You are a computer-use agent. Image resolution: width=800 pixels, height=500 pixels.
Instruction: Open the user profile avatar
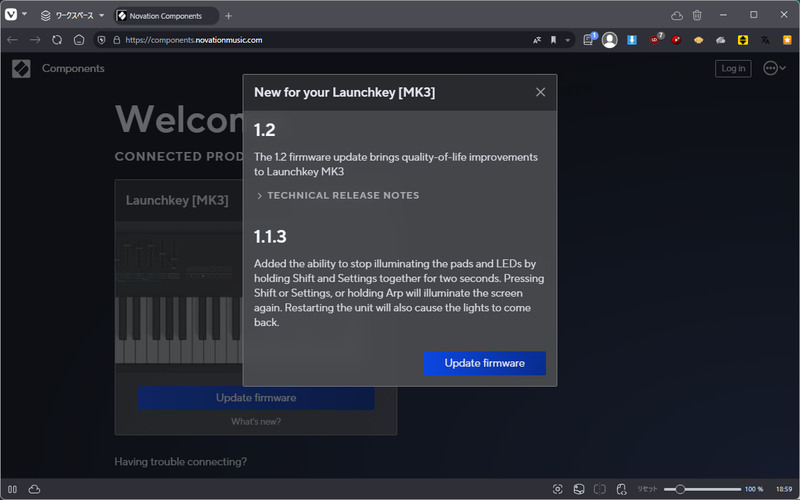(x=610, y=40)
